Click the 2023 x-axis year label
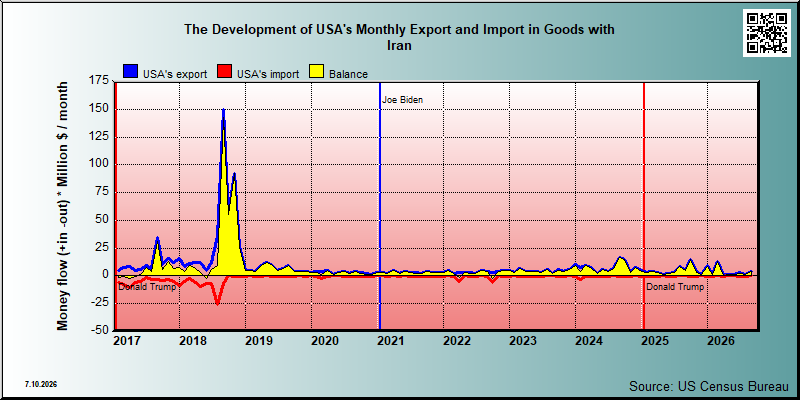Screen dimensions: 800x400 click(523, 340)
